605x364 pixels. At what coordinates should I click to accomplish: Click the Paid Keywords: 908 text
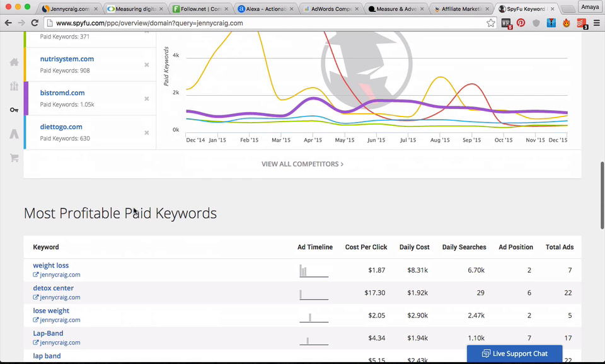65,71
